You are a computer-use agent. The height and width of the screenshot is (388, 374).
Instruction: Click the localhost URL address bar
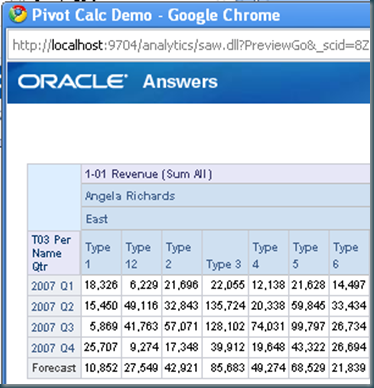coord(190,45)
